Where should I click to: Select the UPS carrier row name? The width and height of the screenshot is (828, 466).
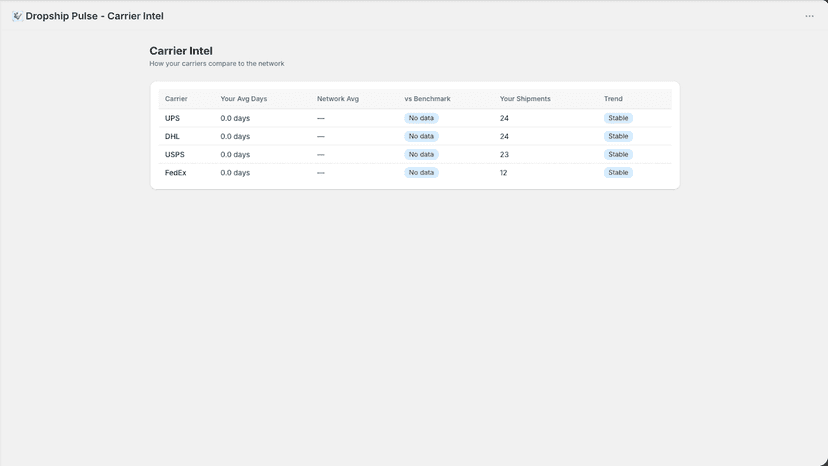click(x=172, y=118)
